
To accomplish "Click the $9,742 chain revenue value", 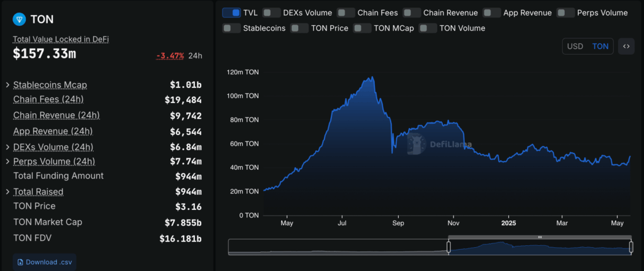I will point(186,116).
